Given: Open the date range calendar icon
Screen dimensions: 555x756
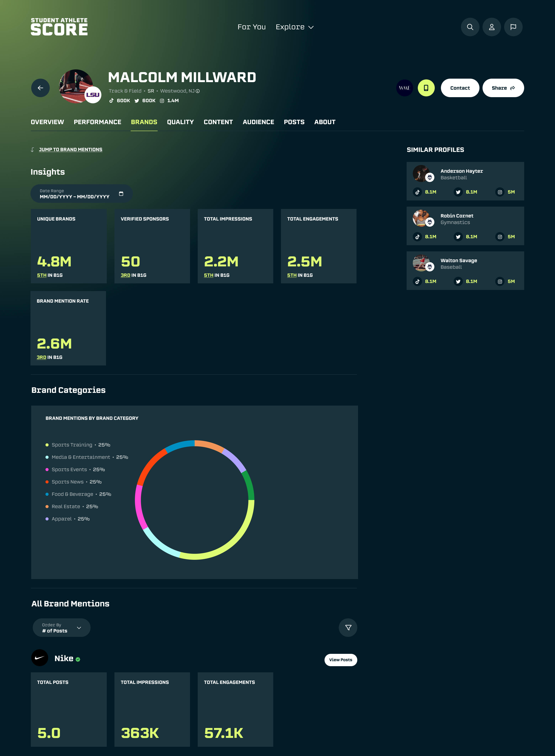Looking at the screenshot, I should [121, 194].
